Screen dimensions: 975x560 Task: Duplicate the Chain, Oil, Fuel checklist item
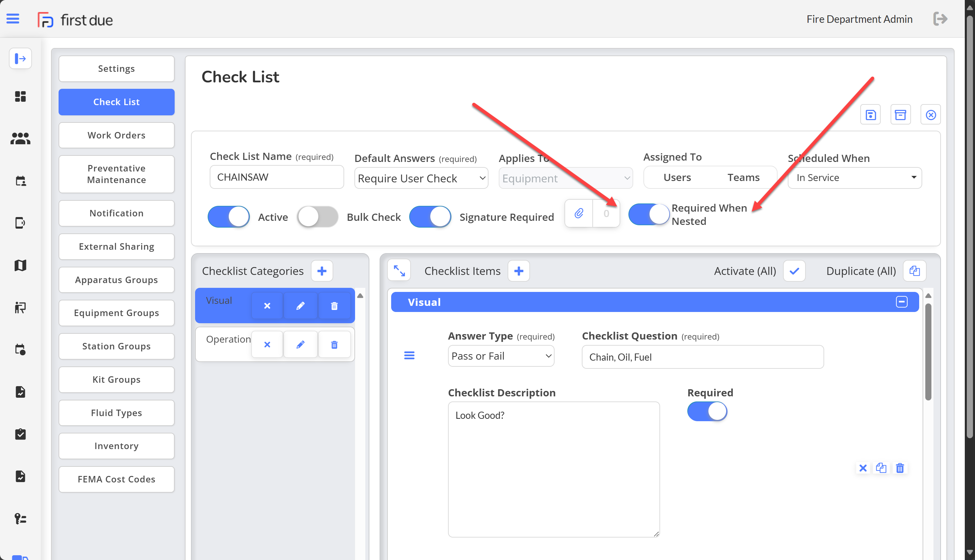coord(881,468)
